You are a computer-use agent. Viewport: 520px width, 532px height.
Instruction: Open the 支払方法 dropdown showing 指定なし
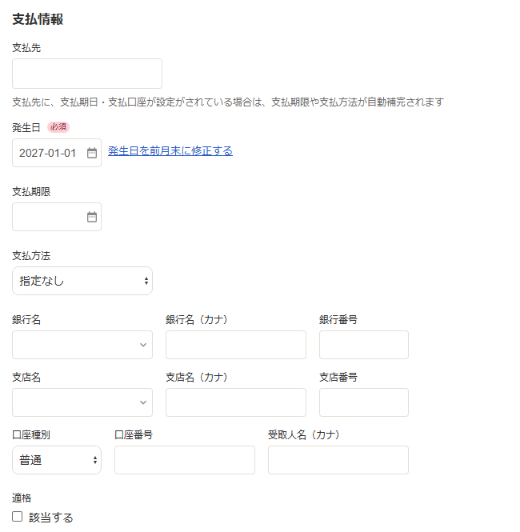[82, 281]
